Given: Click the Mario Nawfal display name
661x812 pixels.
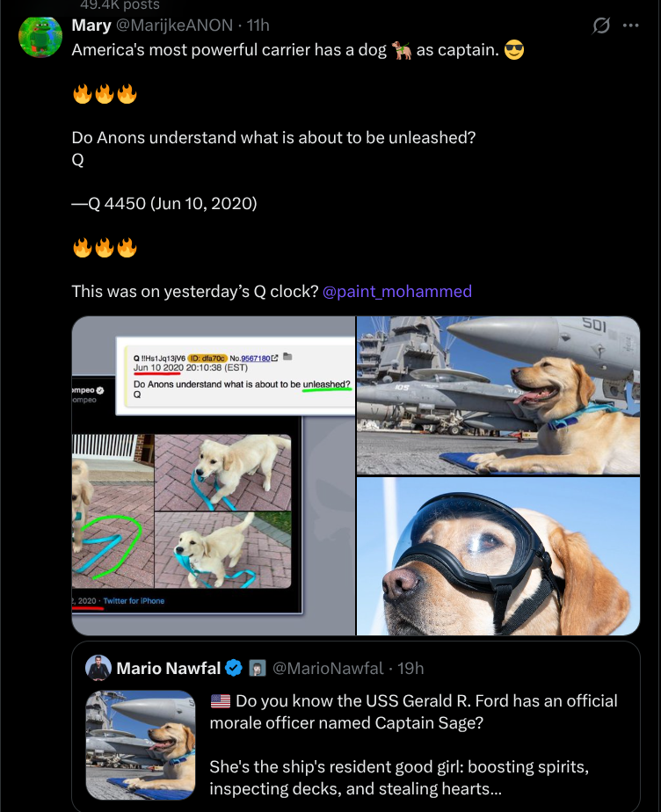Looking at the screenshot, I should coord(169,668).
